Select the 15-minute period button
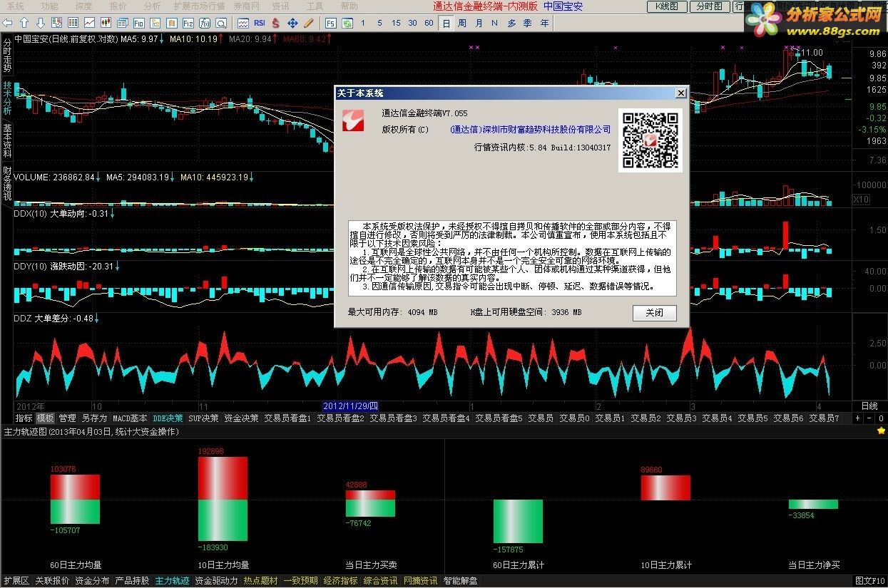The height and width of the screenshot is (588, 888). tap(396, 23)
